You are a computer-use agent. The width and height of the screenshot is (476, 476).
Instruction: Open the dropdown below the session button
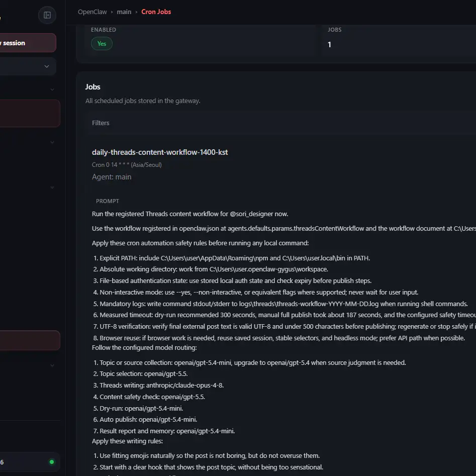coord(28,66)
